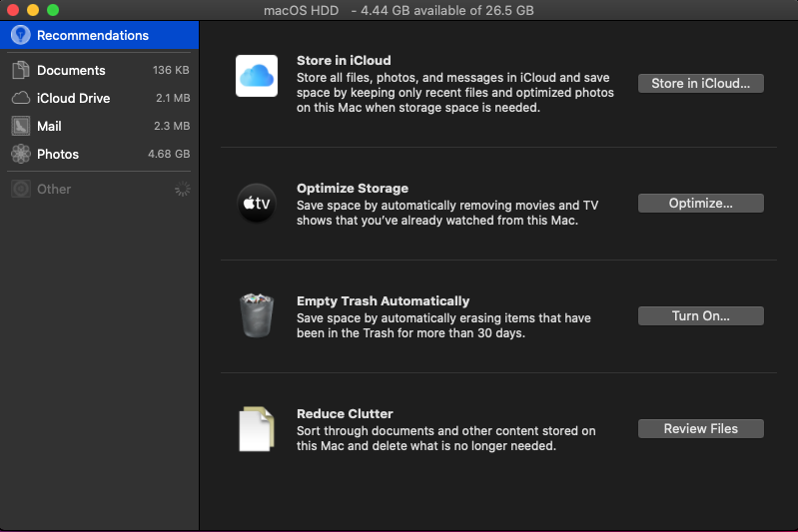Click the Optimize Storage heading
This screenshot has height=532, width=798.
pos(353,189)
